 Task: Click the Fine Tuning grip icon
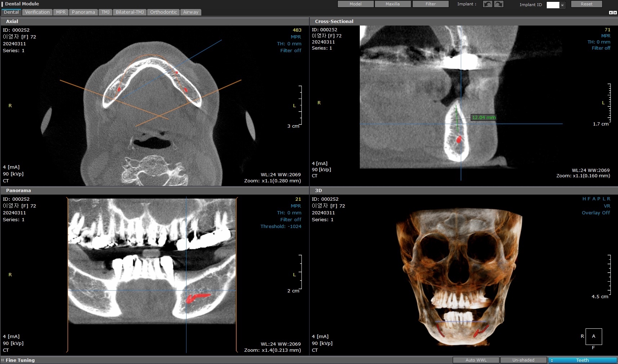click(3, 360)
